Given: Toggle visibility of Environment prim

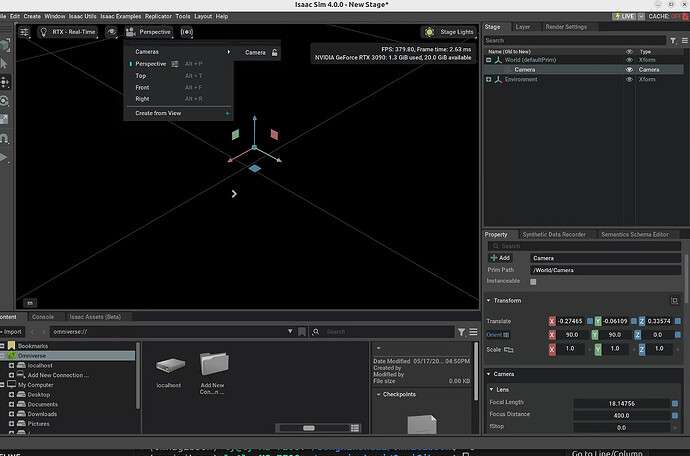Looking at the screenshot, I should click(x=629, y=79).
